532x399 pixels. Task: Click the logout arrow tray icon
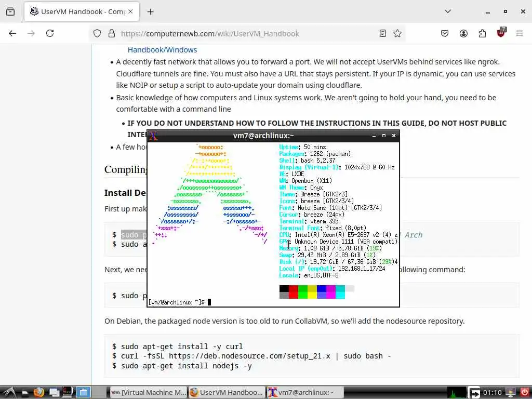[x=474, y=393]
